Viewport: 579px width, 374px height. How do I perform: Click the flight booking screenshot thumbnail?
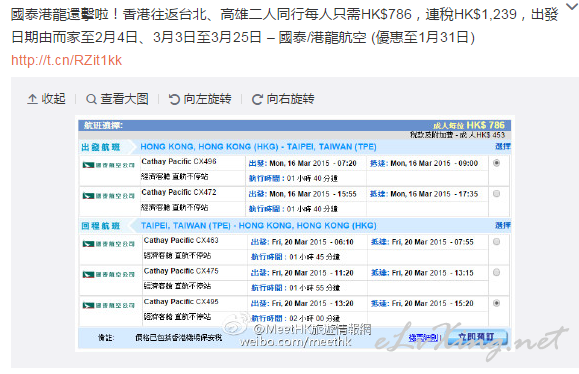(x=295, y=233)
